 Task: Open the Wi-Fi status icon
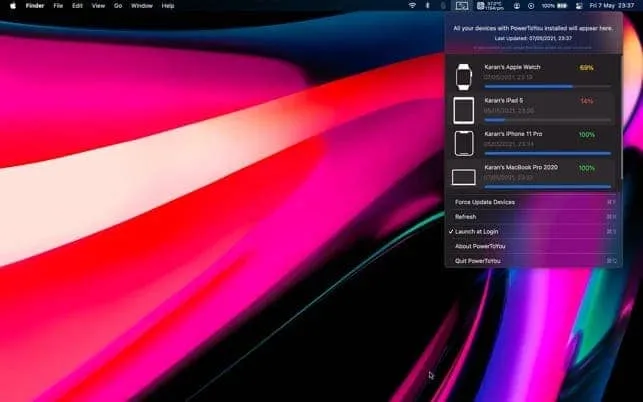pyautogui.click(x=412, y=5)
